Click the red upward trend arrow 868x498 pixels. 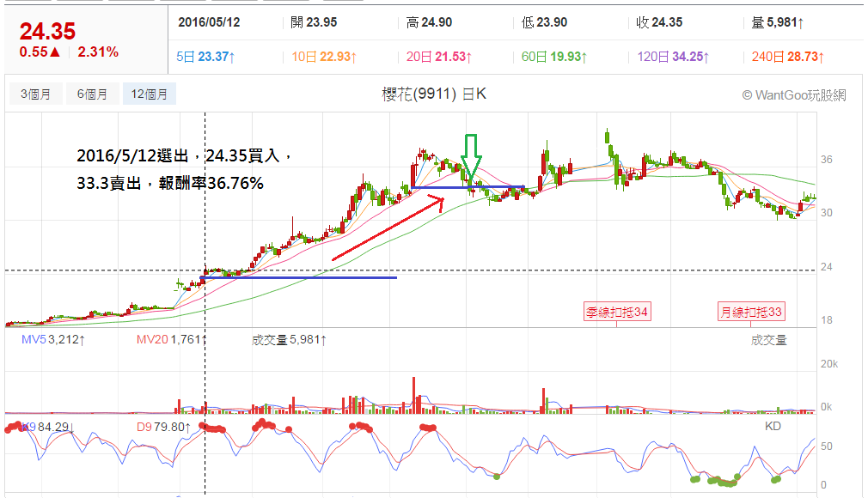tap(388, 228)
